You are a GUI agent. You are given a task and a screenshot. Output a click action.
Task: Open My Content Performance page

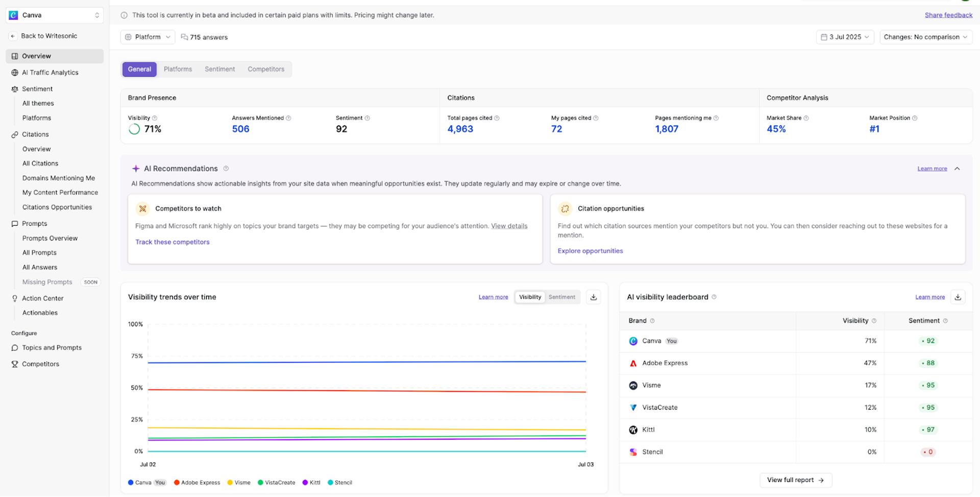point(60,193)
